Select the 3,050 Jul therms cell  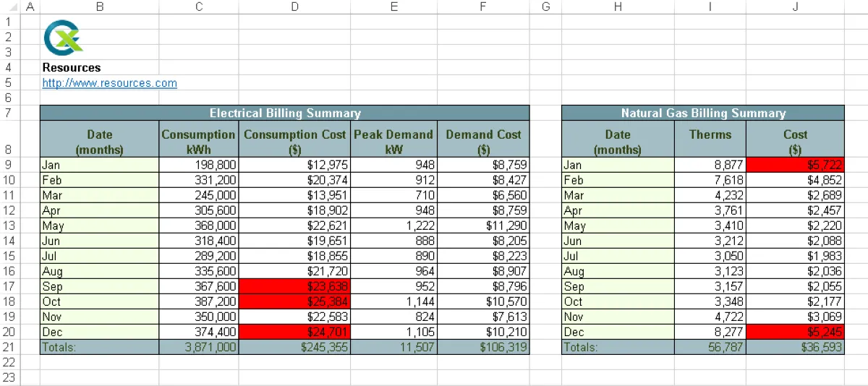click(710, 256)
